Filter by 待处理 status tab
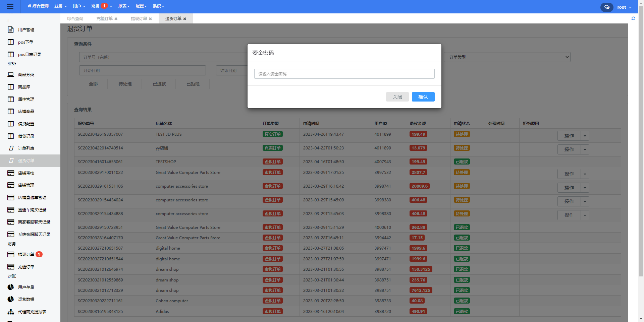This screenshot has width=644, height=322. pyautogui.click(x=125, y=84)
